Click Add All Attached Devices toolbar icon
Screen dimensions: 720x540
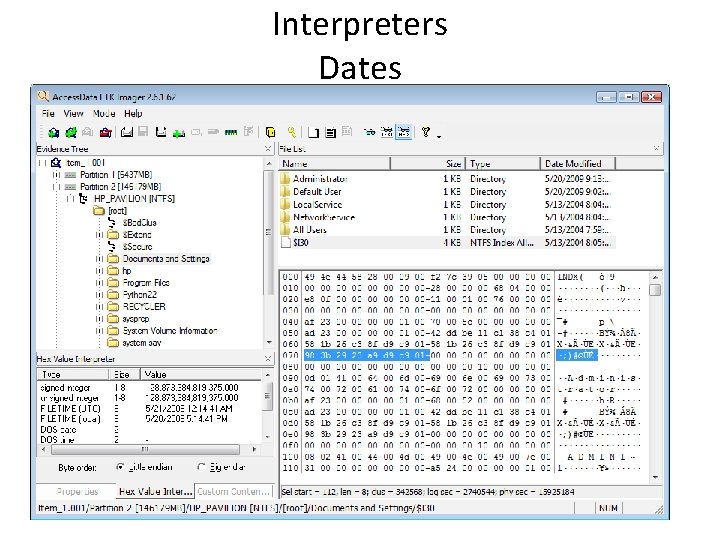tap(71, 133)
